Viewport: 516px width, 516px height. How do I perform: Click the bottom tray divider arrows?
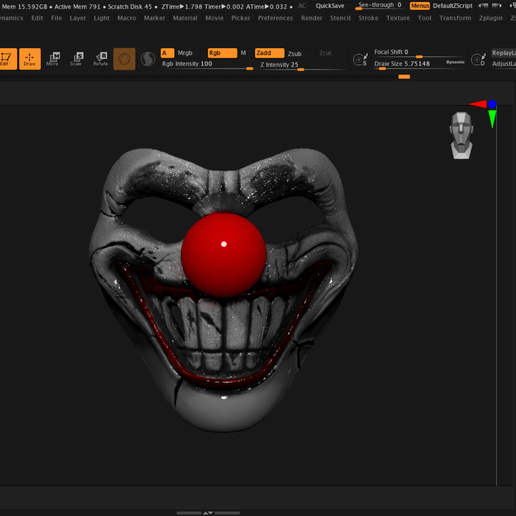(208, 513)
